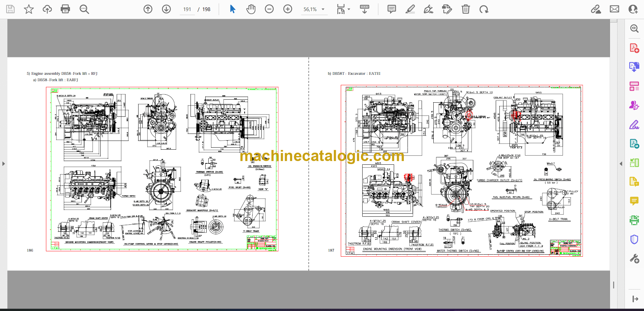Zoom out with the minus button
This screenshot has width=644, height=311.
(x=269, y=9)
